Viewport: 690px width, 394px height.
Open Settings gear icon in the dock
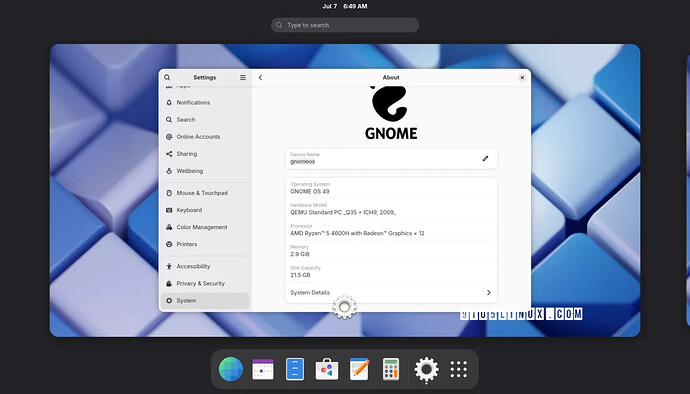click(x=426, y=369)
